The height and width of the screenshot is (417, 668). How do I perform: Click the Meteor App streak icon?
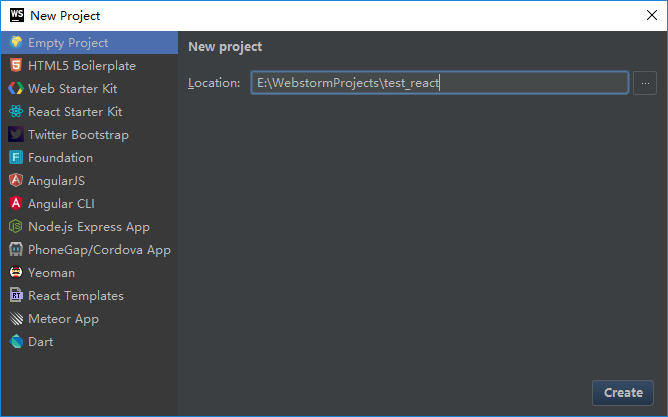(16, 319)
